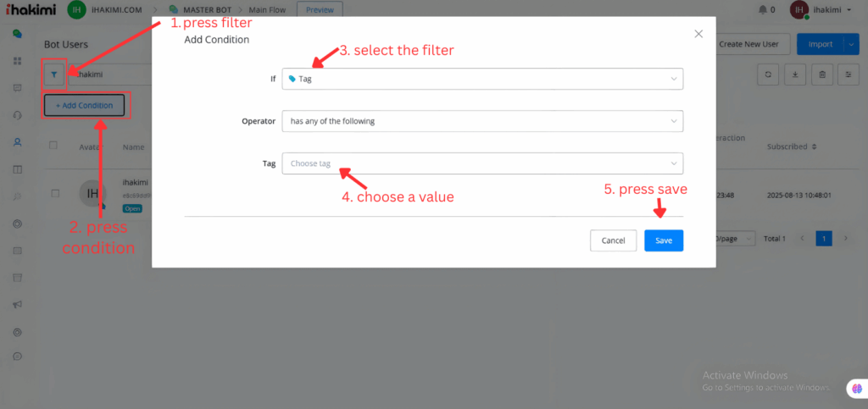Viewport: 868px width, 409px height.
Task: Open the column settings sliders icon
Action: (x=848, y=75)
